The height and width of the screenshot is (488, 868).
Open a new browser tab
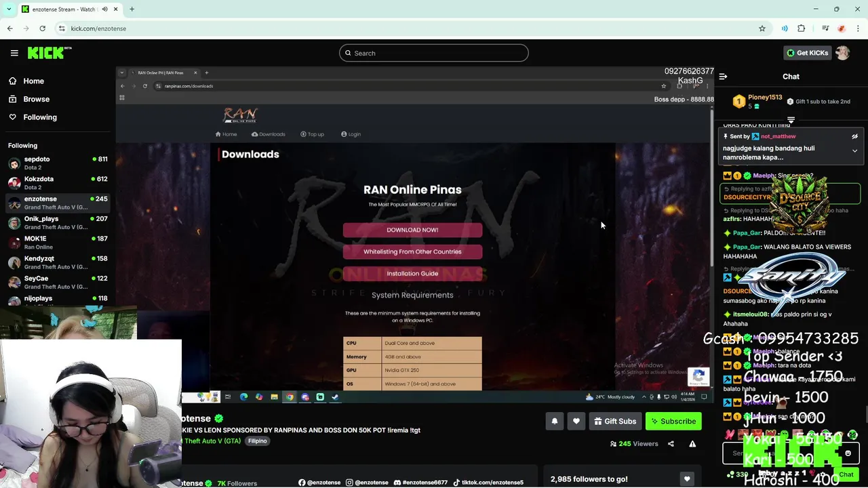point(132,9)
